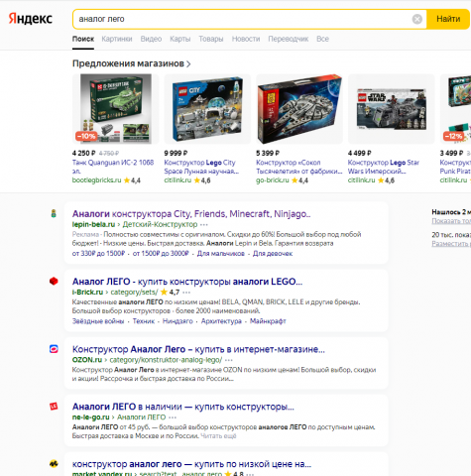The width and height of the screenshot is (471, 476).
Task: Open the ne-le-go.ru domain link
Action: [91, 416]
